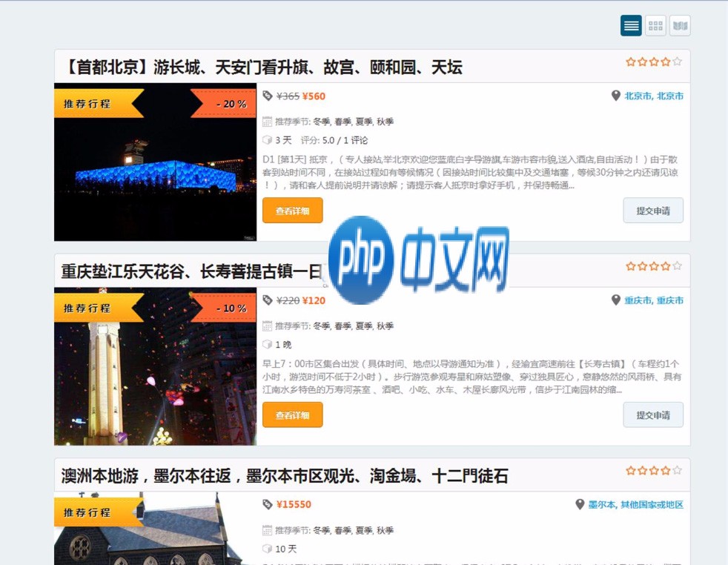The height and width of the screenshot is (565, 728).
Task: Submit application 提交申请 for Beijing tour
Action: point(653,211)
